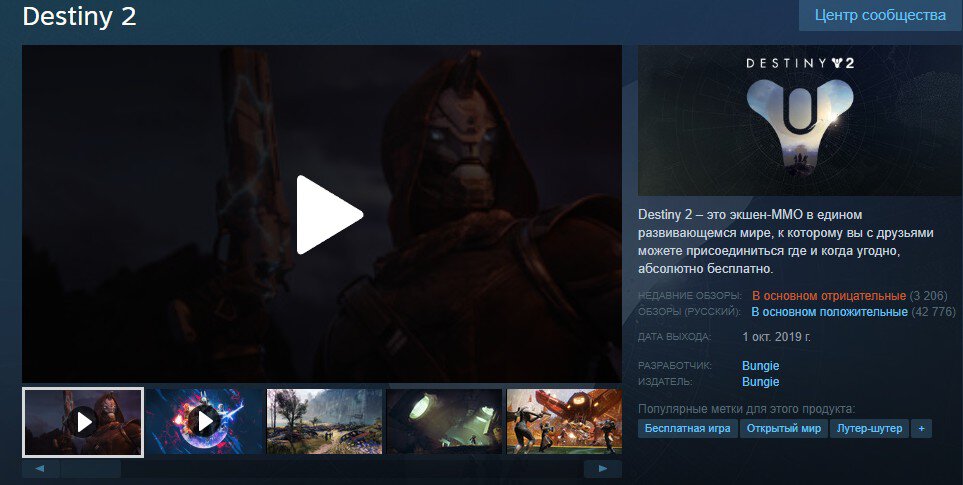
Task: Open the Центр сообщества page
Action: tap(880, 16)
